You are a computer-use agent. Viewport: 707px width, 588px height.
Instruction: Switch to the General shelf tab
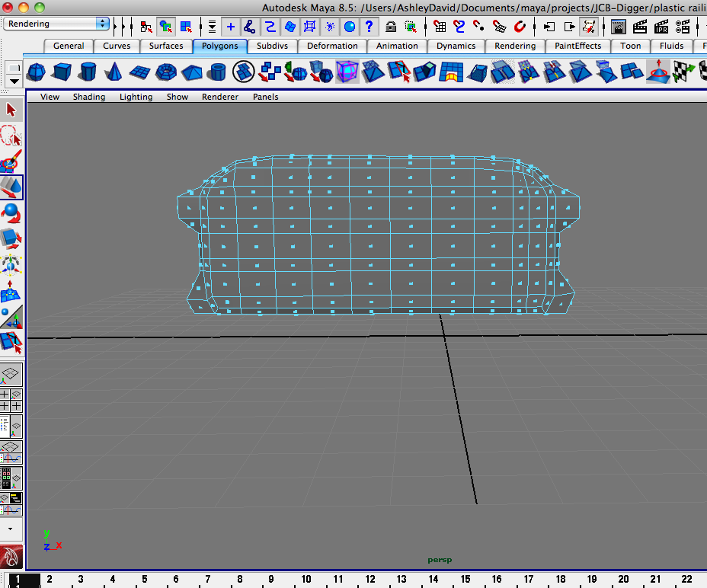click(x=69, y=46)
